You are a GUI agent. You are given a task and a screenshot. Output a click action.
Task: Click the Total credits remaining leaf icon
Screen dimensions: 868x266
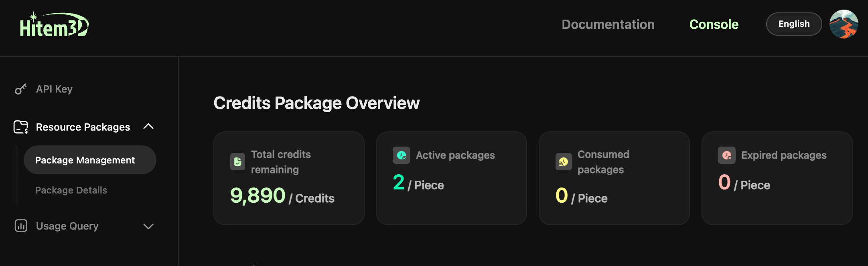point(237,161)
